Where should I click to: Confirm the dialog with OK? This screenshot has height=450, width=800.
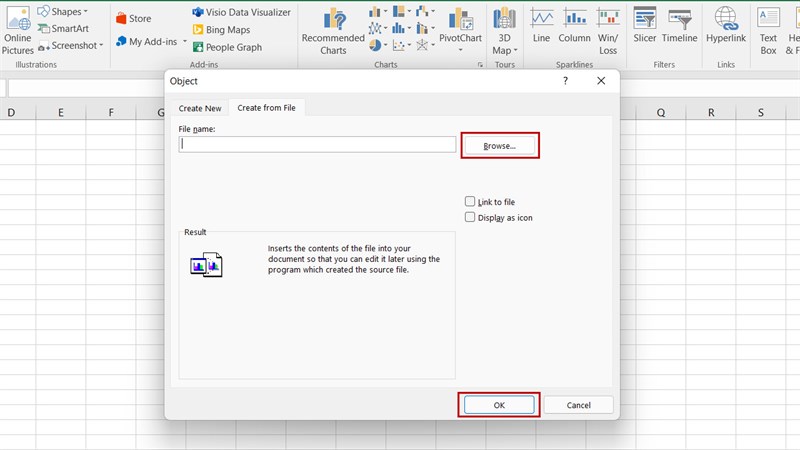499,405
